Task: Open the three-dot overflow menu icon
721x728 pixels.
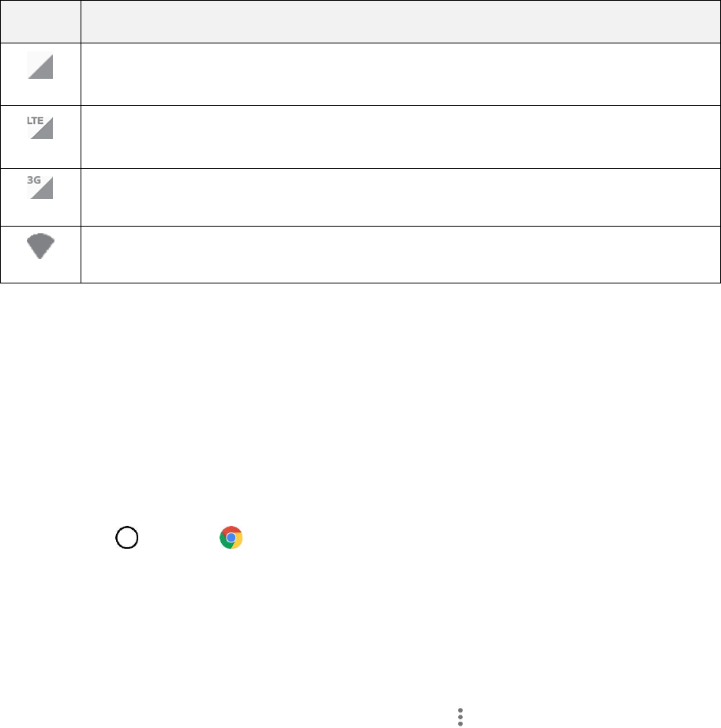Action: click(460, 717)
